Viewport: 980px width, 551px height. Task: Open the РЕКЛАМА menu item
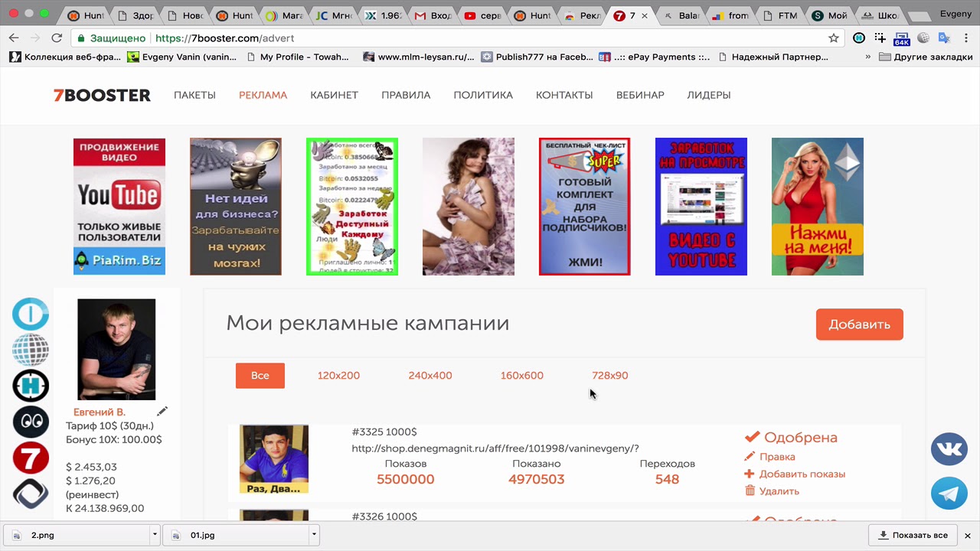point(263,95)
